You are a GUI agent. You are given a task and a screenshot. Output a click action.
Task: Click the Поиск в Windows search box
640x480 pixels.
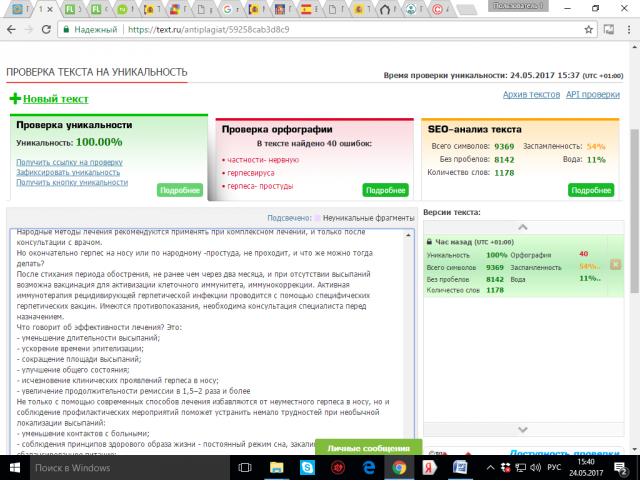pyautogui.click(x=130, y=468)
